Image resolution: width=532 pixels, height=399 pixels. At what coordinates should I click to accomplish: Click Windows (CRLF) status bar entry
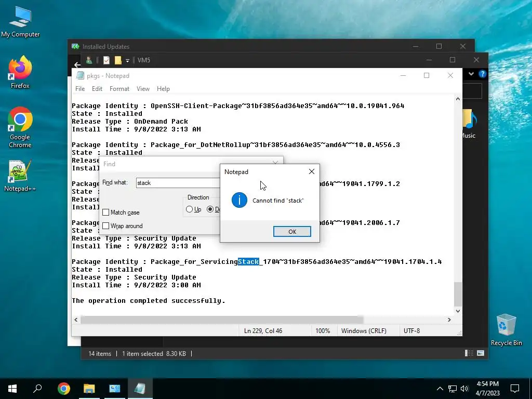pyautogui.click(x=364, y=331)
